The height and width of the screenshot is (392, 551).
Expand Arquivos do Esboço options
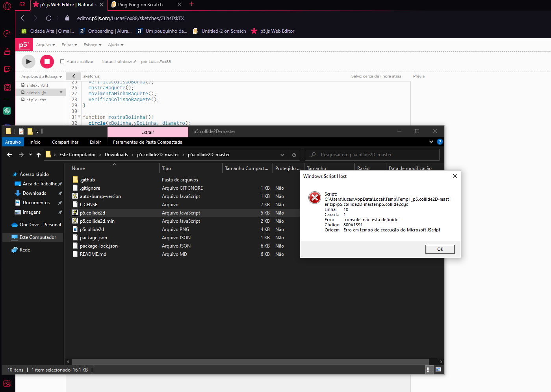pyautogui.click(x=61, y=77)
